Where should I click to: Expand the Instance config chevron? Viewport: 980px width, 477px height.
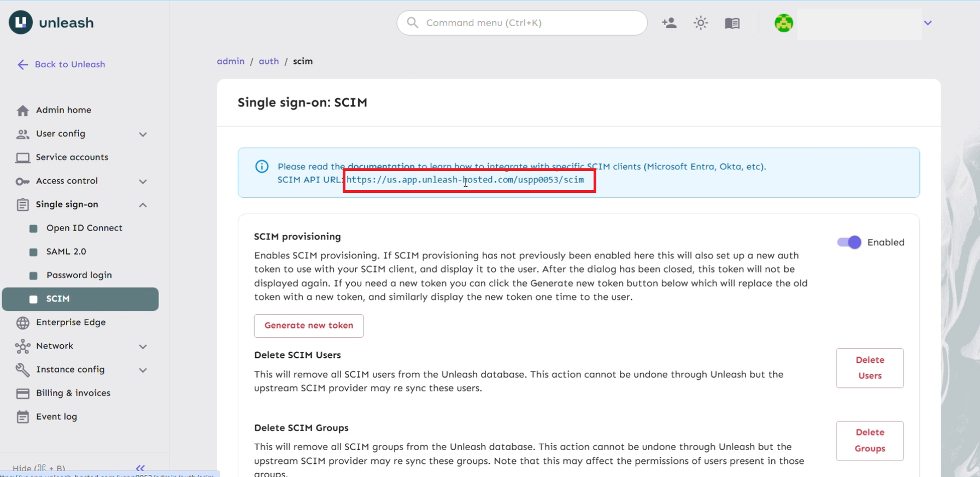pyautogui.click(x=143, y=370)
